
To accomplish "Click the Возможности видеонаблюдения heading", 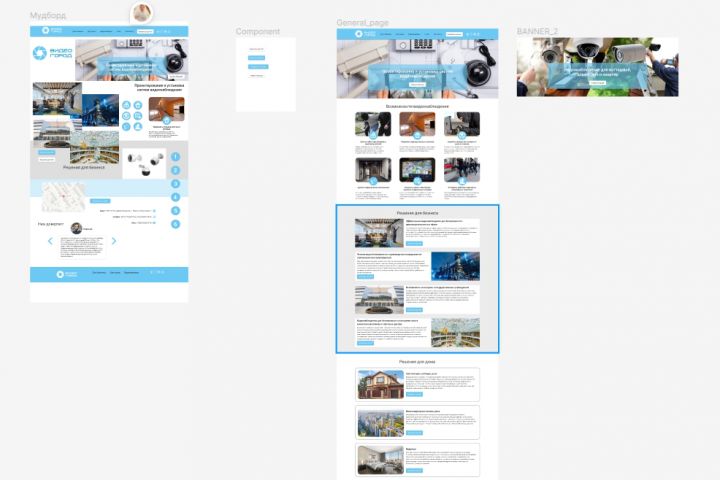I will (417, 107).
